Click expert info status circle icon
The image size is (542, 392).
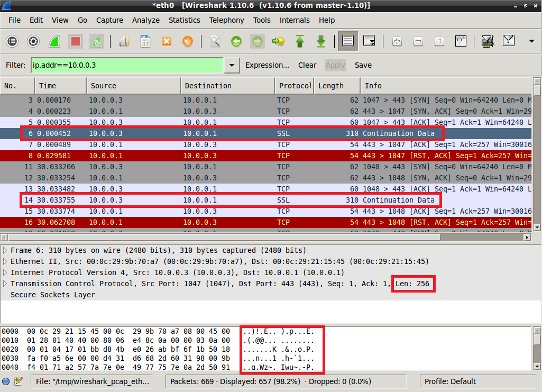(x=6, y=381)
